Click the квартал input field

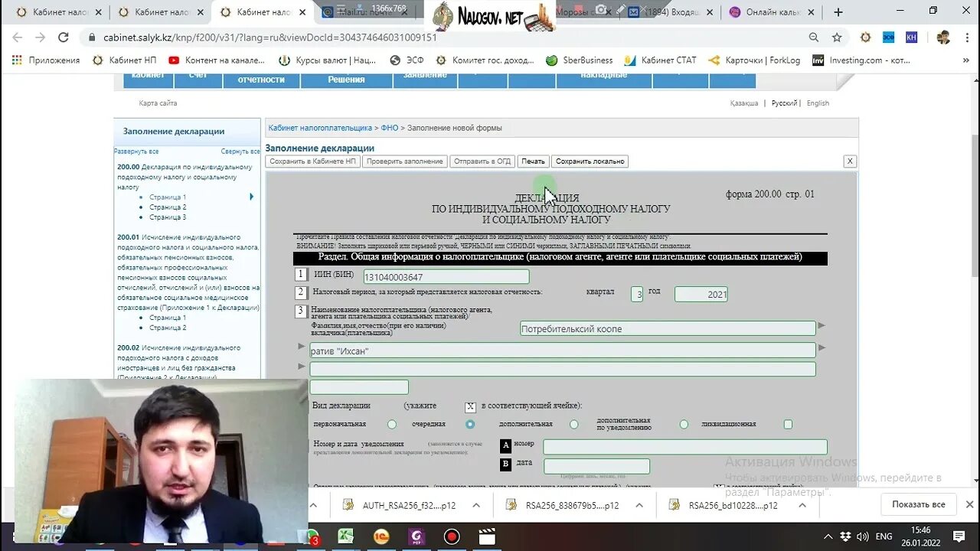click(637, 294)
